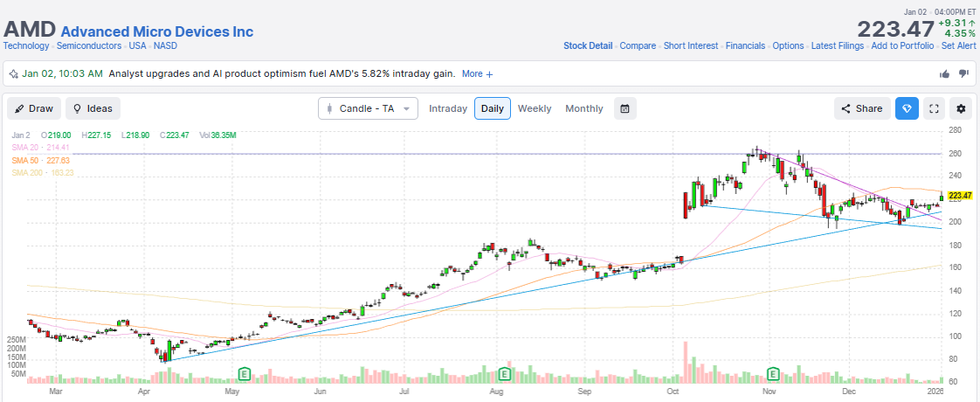Open the chart settings gear icon

961,108
